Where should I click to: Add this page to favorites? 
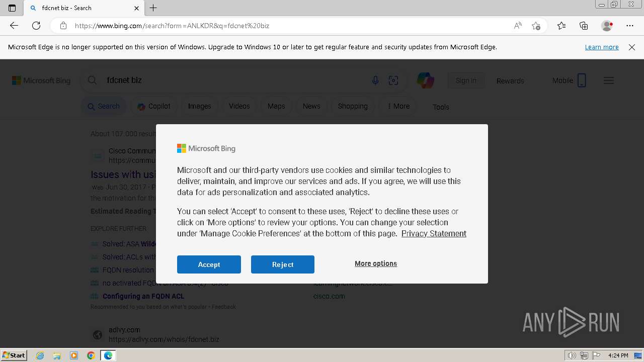tap(536, 26)
